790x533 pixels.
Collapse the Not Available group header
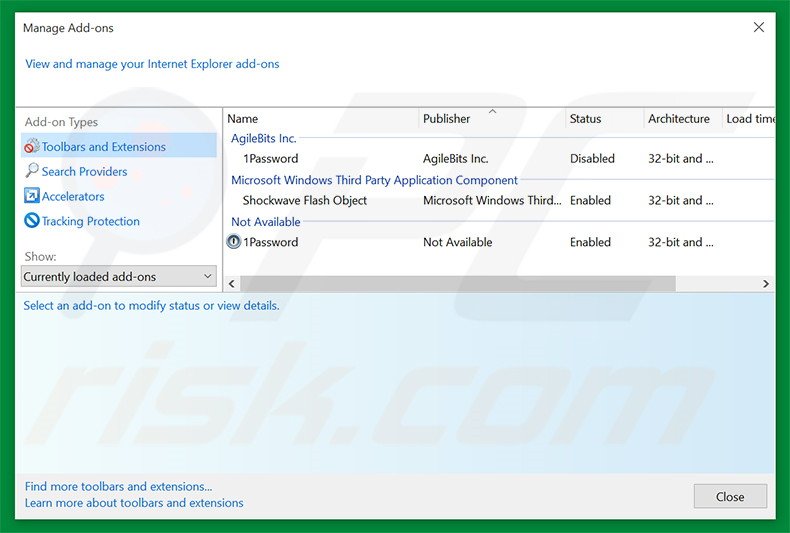click(266, 222)
